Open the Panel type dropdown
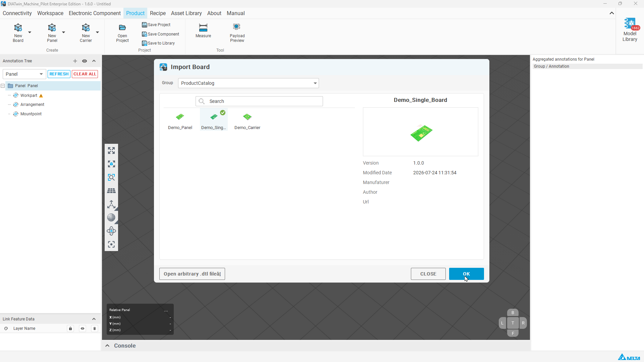This screenshot has height=362, width=644. coord(24,74)
